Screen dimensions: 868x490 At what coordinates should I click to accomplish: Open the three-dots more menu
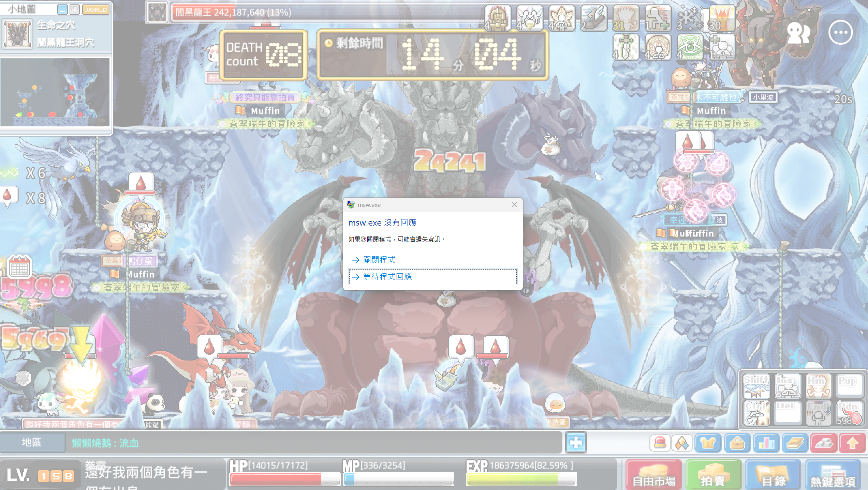tap(840, 32)
